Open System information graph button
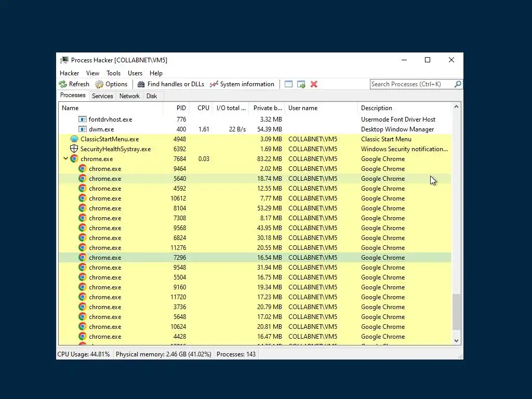This screenshot has height=399, width=532. click(242, 84)
